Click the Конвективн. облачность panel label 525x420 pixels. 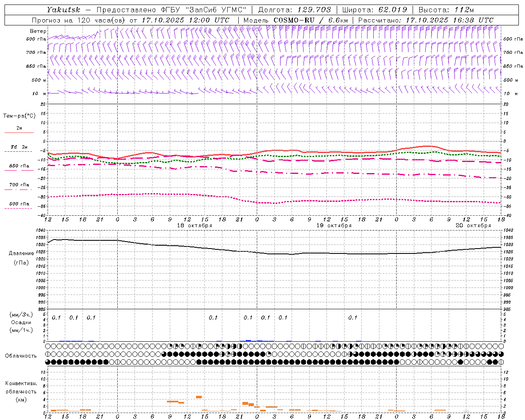[x=21, y=388]
